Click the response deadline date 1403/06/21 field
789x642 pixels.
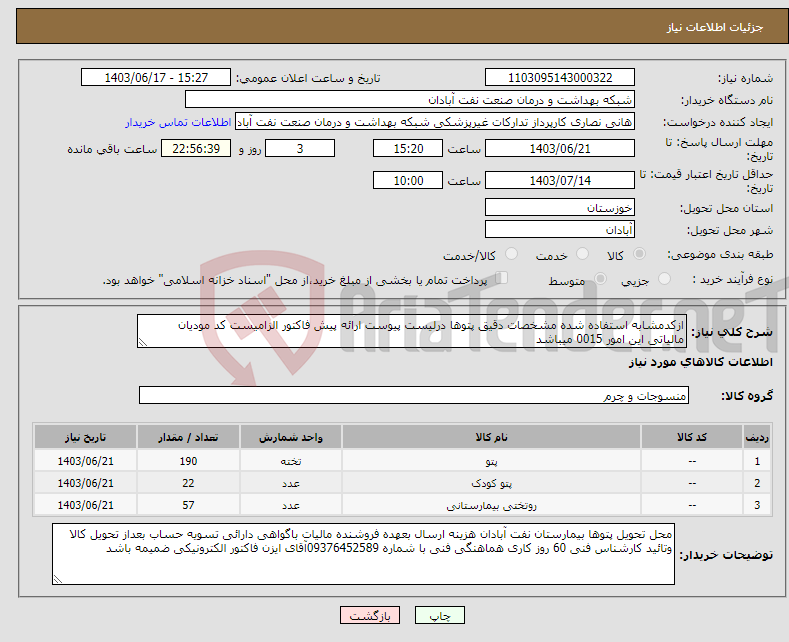point(560,148)
